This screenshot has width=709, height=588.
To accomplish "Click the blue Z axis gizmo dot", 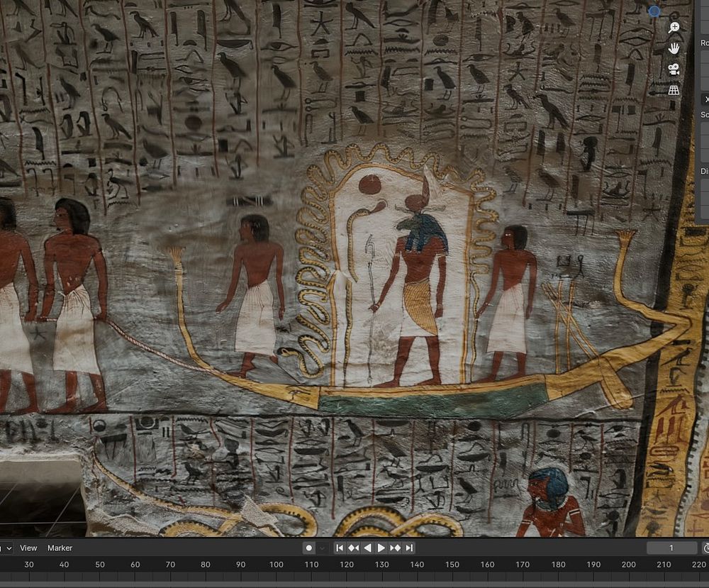I will click(x=654, y=11).
